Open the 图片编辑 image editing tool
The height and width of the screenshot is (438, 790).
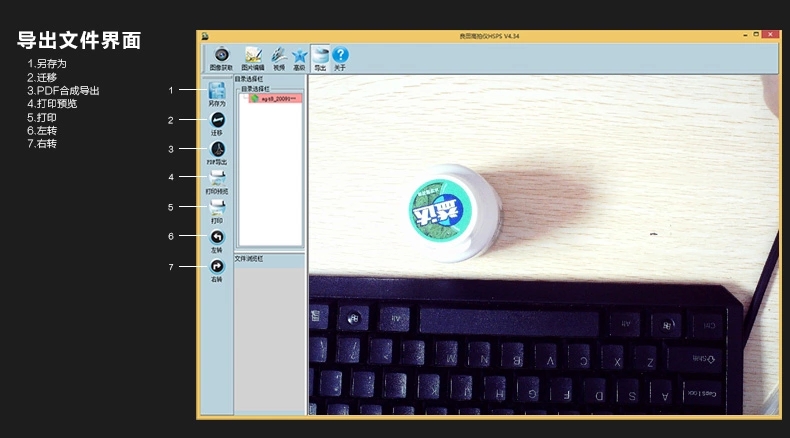252,58
